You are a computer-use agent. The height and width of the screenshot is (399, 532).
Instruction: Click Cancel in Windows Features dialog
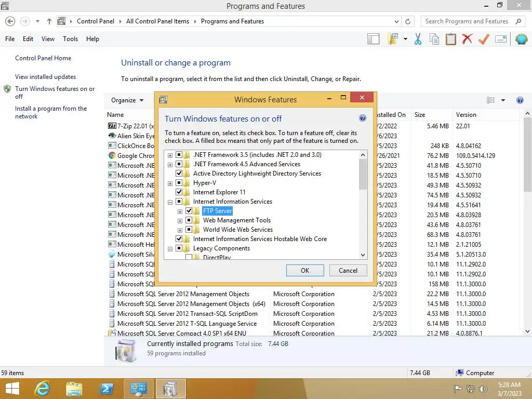click(348, 270)
